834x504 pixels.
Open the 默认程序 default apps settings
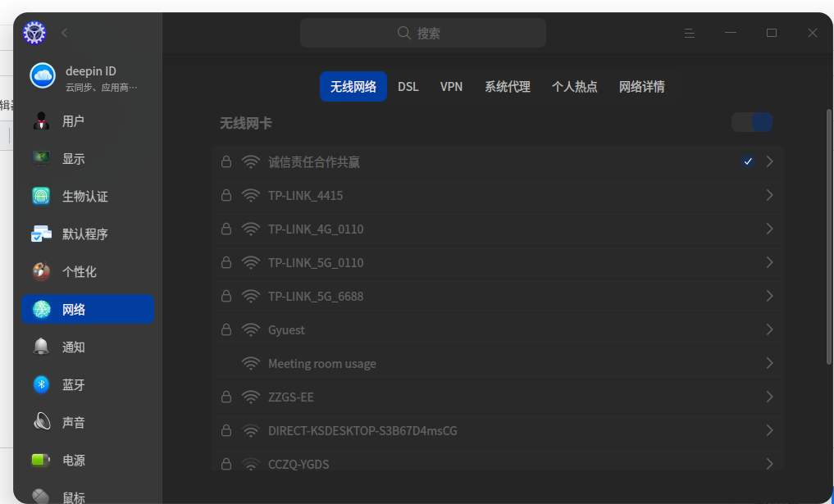(x=88, y=234)
